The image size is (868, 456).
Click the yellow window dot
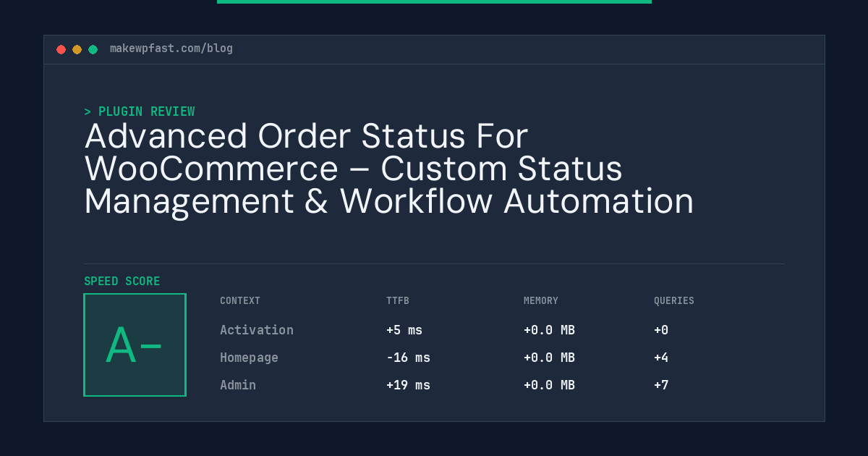tap(77, 49)
